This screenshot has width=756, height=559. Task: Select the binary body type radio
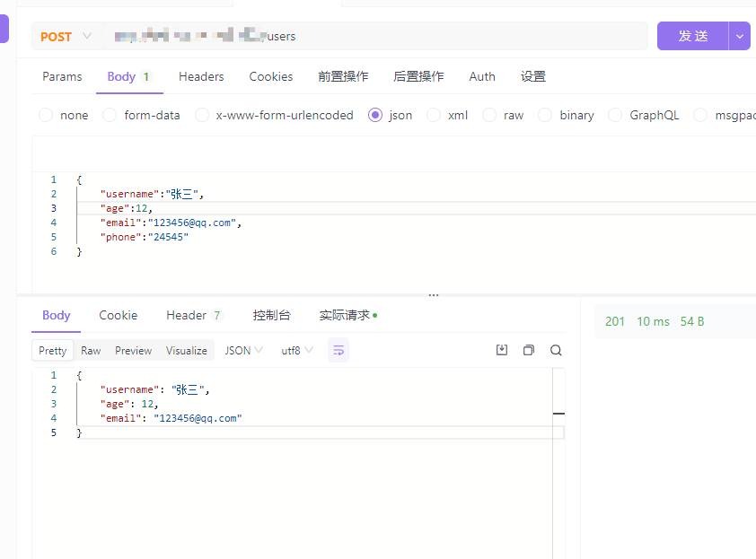point(545,115)
